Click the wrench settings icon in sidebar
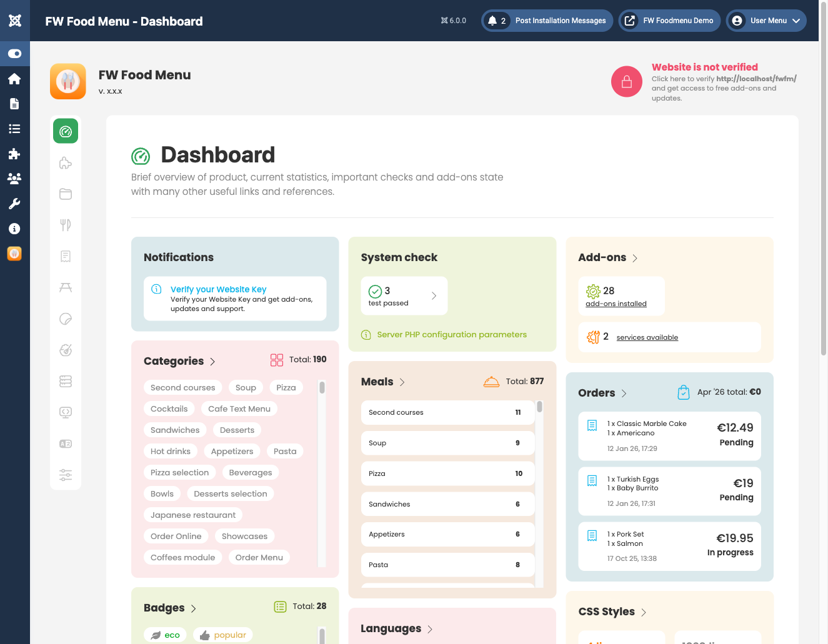Viewport: 828px width, 644px height. click(15, 204)
